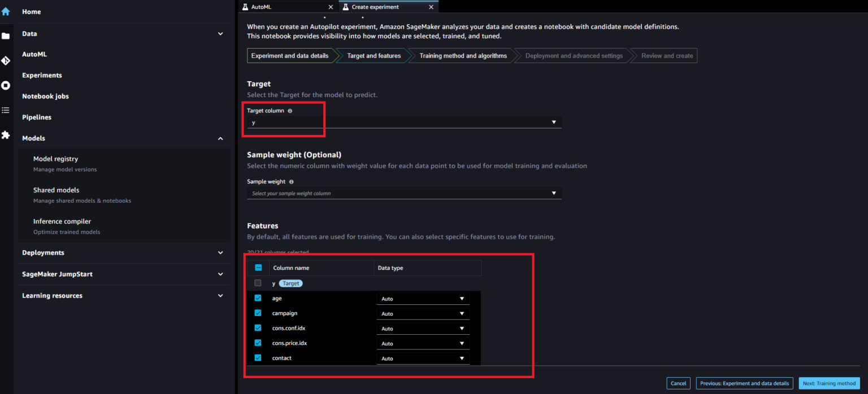
Task: Open the running terminals and kernels icon
Action: (6, 85)
